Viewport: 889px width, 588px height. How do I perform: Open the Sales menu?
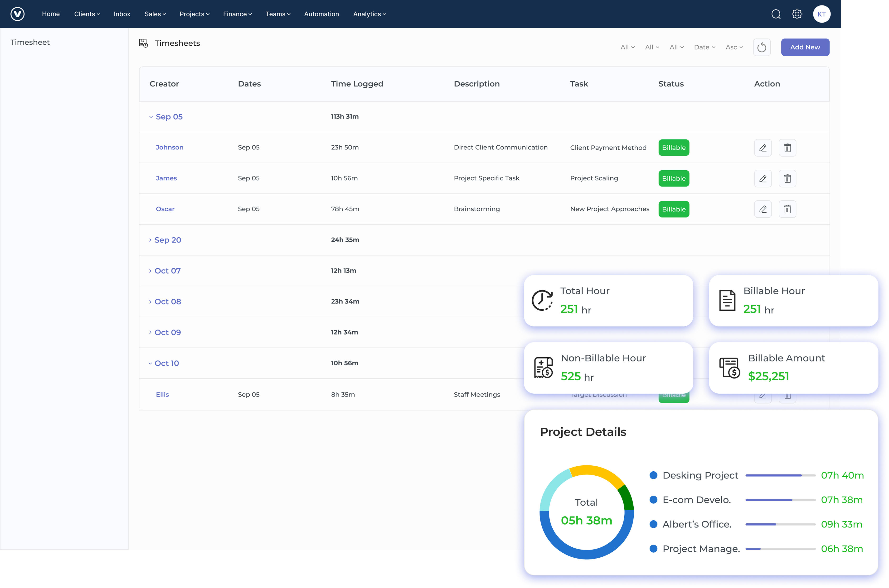(x=155, y=14)
